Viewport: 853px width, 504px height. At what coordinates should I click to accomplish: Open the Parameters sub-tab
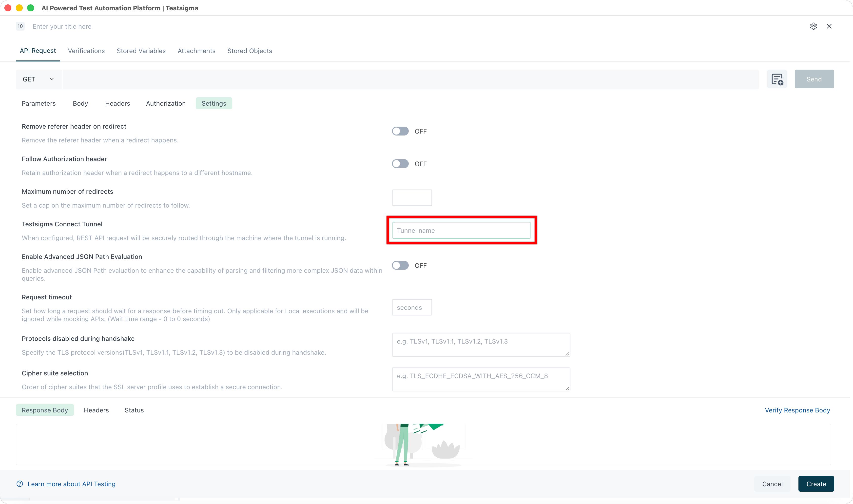click(x=39, y=104)
